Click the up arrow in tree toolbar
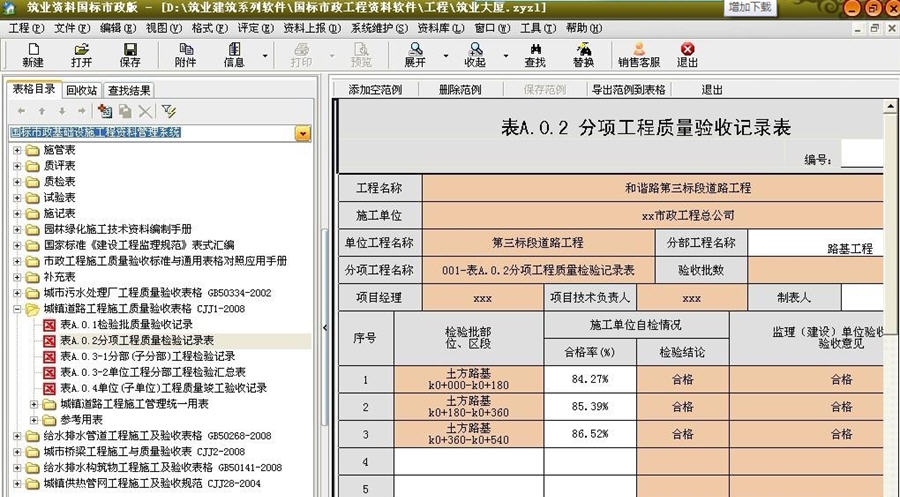Screen dimensions: 900x497 [x=42, y=111]
